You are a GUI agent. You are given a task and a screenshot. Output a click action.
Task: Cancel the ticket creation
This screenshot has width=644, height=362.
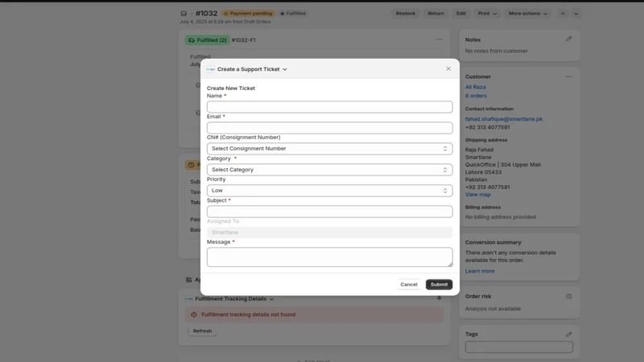tap(409, 285)
